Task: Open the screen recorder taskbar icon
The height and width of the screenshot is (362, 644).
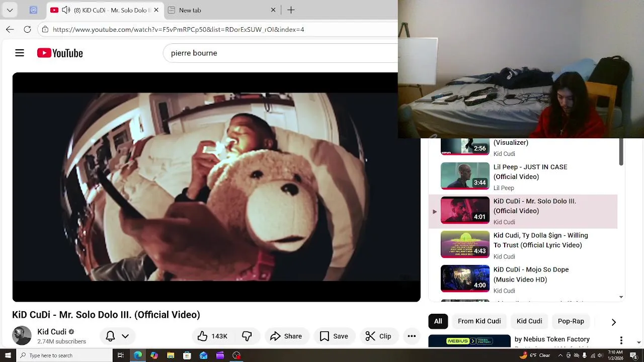Action: [236, 355]
